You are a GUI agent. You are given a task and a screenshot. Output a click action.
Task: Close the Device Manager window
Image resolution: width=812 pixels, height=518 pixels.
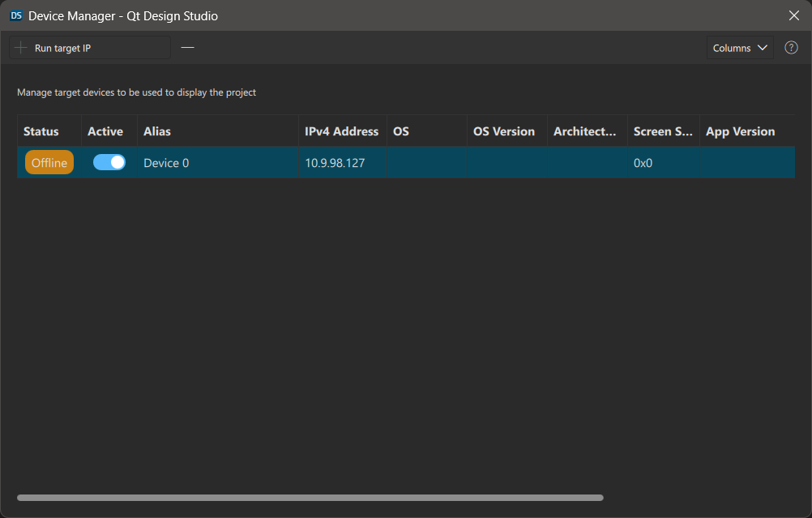point(793,15)
